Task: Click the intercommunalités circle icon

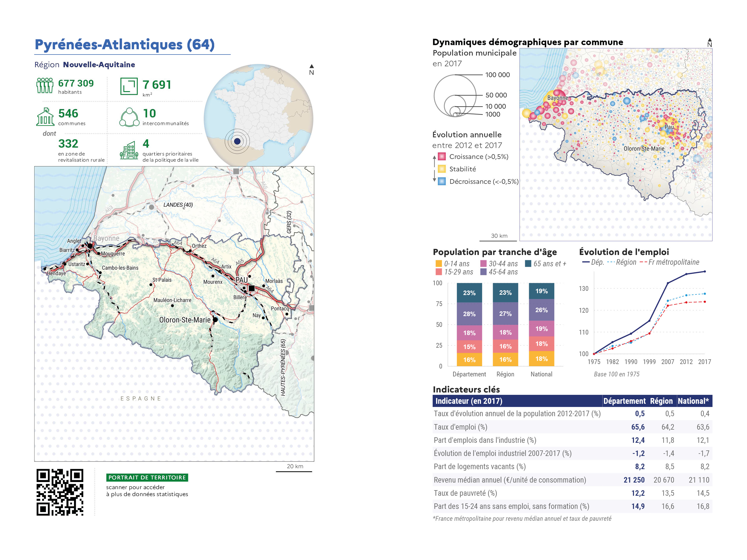Action: tap(129, 117)
